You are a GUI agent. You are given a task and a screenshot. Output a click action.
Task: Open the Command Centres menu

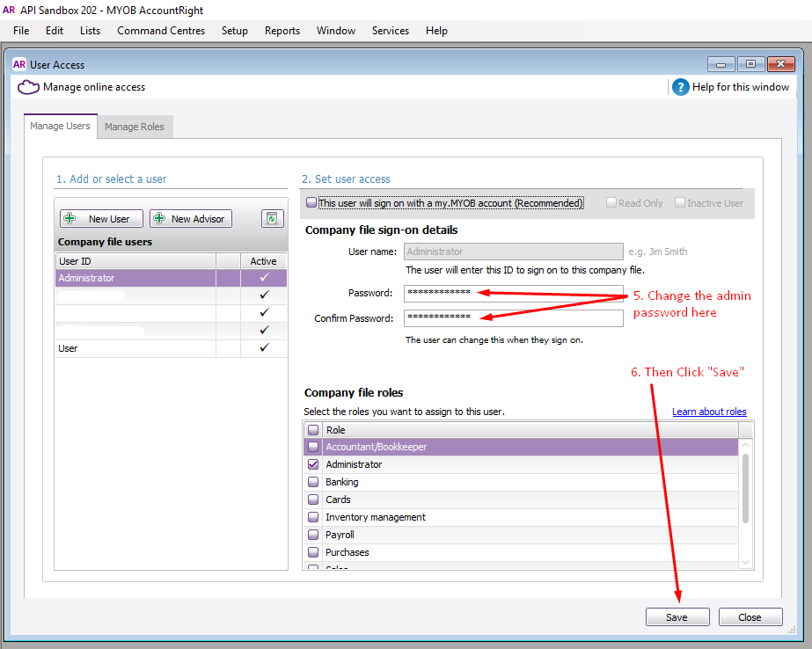(161, 31)
